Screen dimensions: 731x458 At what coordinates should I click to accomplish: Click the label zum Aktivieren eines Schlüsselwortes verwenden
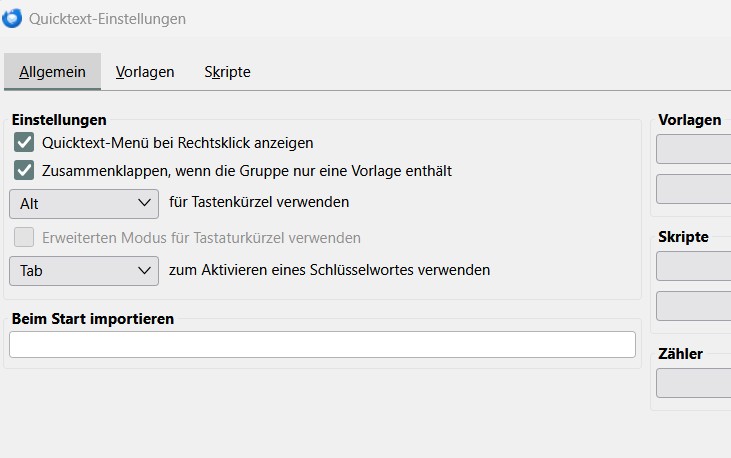tap(330, 270)
